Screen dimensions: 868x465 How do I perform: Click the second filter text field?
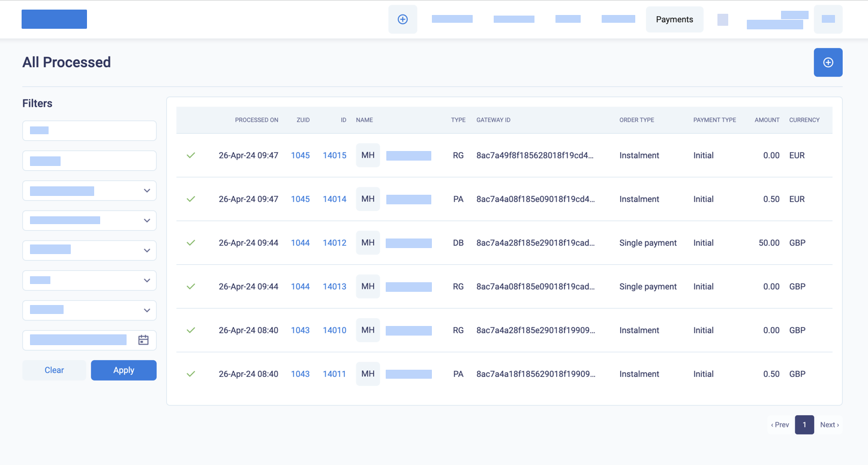pyautogui.click(x=89, y=161)
